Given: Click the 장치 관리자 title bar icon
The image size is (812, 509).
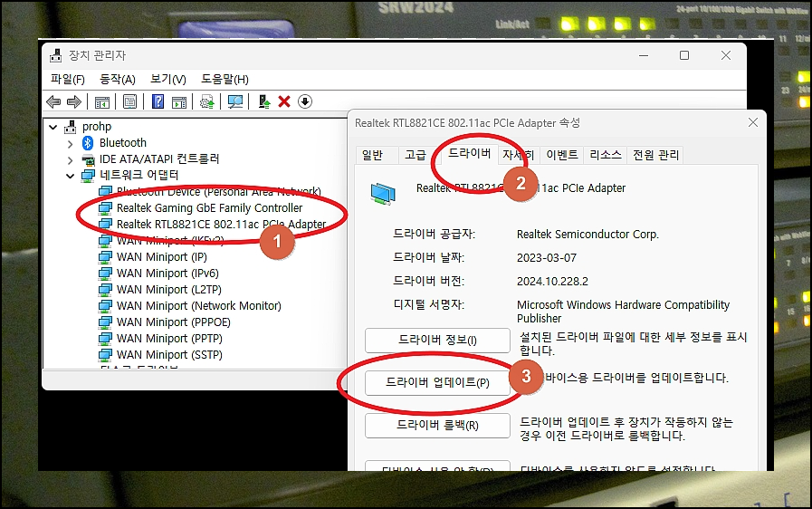Looking at the screenshot, I should pos(56,55).
